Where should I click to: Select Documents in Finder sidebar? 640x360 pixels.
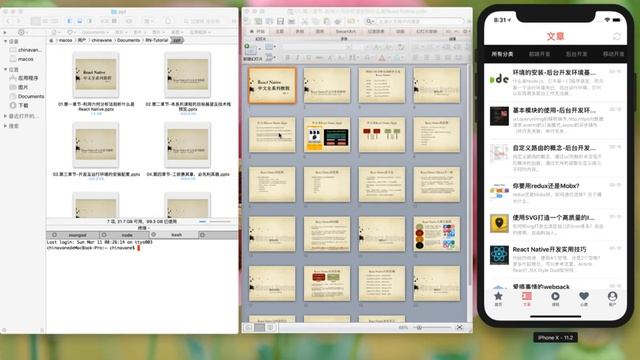pos(27,96)
